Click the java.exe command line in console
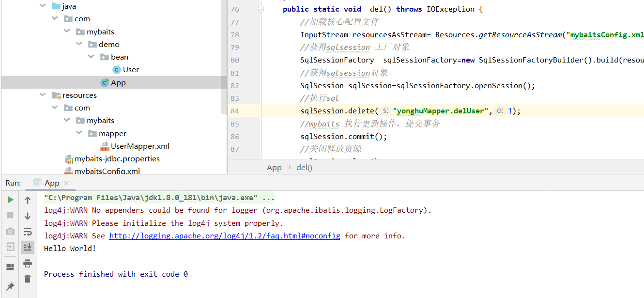This screenshot has width=644, height=298. [x=159, y=198]
